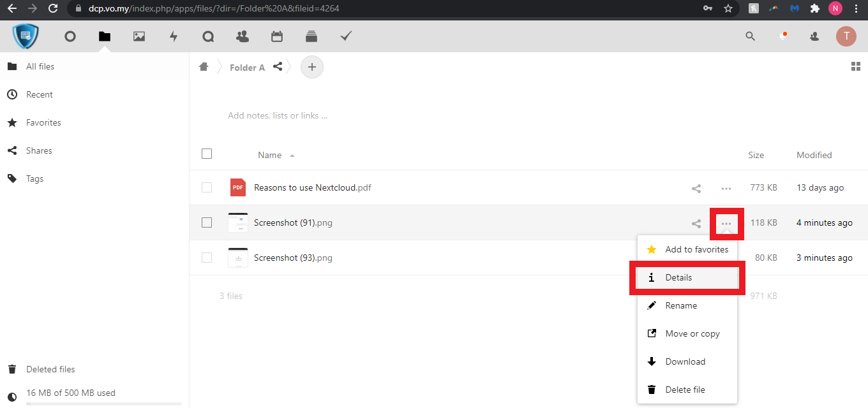
Task: Select checkbox for Screenshot (91).png
Action: pyautogui.click(x=207, y=222)
